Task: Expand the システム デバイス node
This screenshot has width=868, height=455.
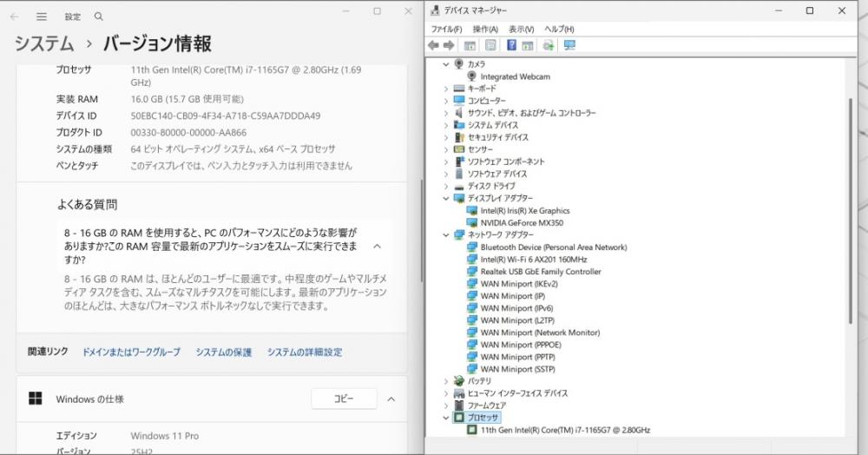Action: pyautogui.click(x=446, y=125)
